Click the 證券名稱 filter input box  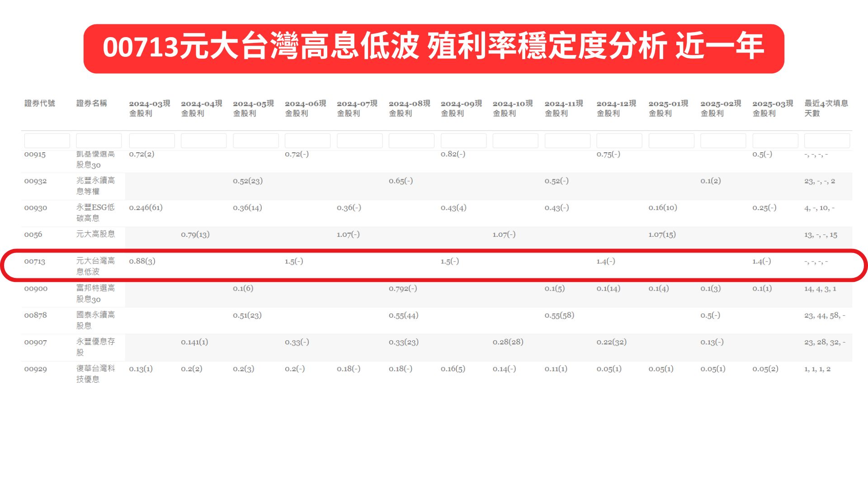click(x=99, y=141)
